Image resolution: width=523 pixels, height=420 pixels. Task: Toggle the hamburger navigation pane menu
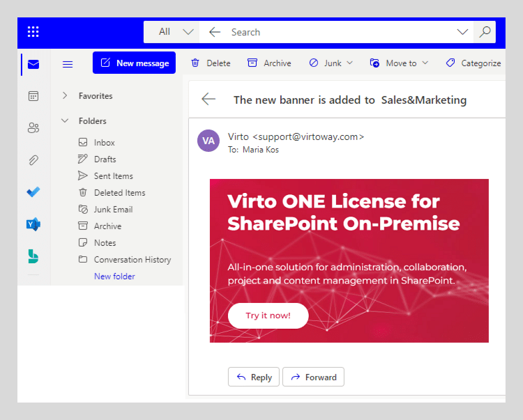[x=68, y=64]
